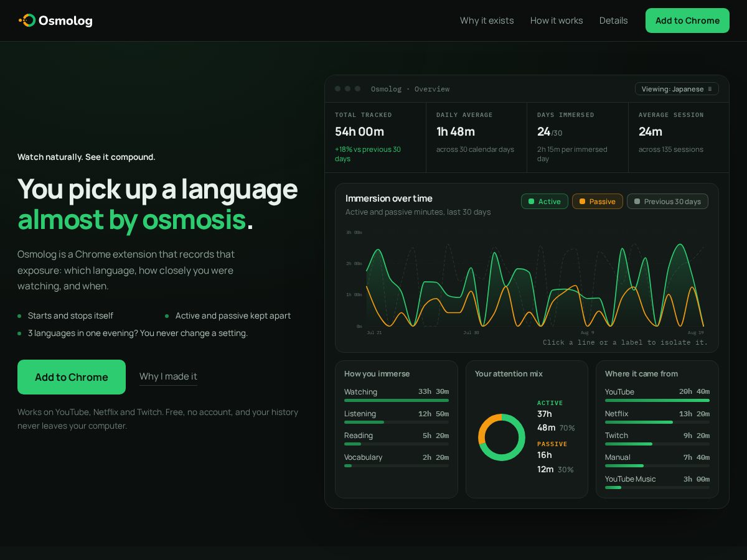Select the Daily Average 1h 48m value
The width and height of the screenshot is (747, 560).
tap(456, 131)
